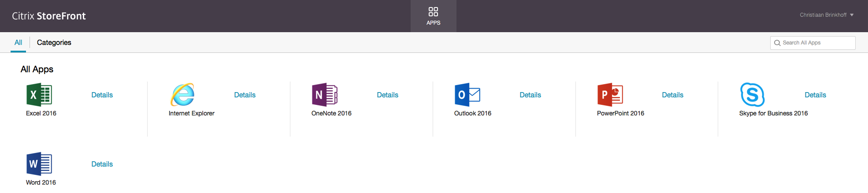Launch Skype for Business 2016 icon
The width and height of the screenshot is (868, 193).
coord(752,95)
